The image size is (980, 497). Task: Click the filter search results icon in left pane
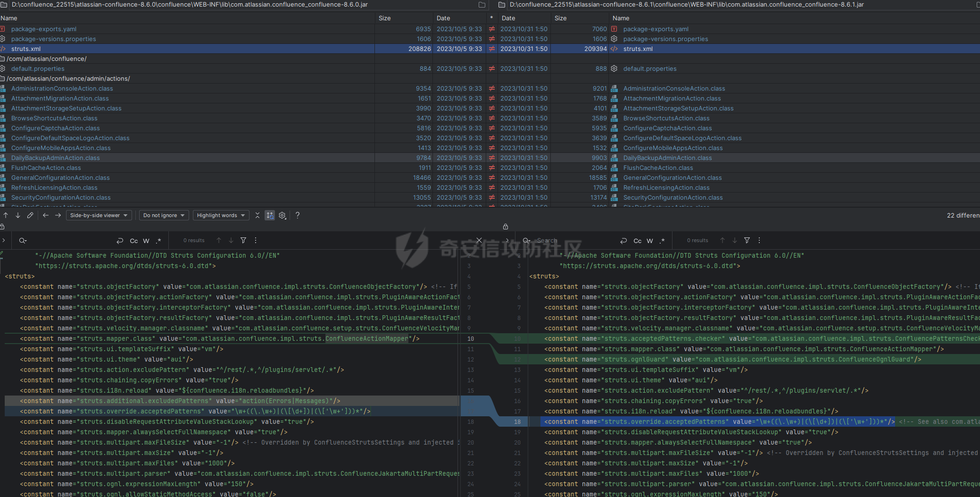(243, 240)
